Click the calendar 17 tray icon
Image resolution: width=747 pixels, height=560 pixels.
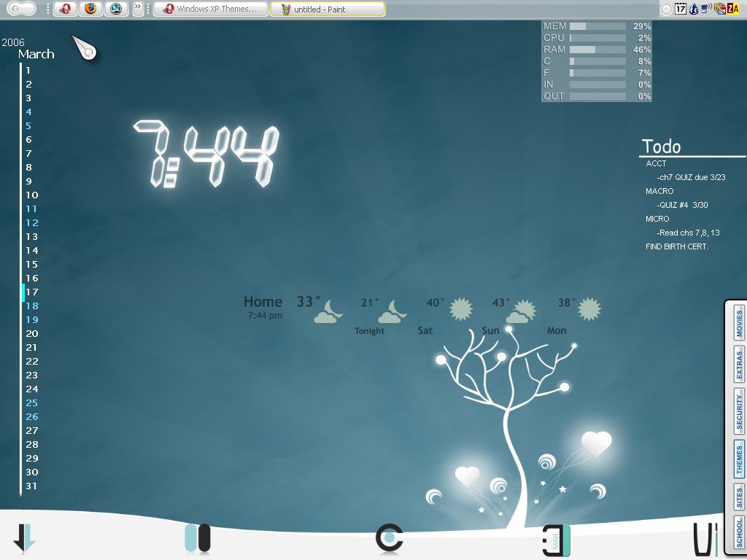[681, 9]
